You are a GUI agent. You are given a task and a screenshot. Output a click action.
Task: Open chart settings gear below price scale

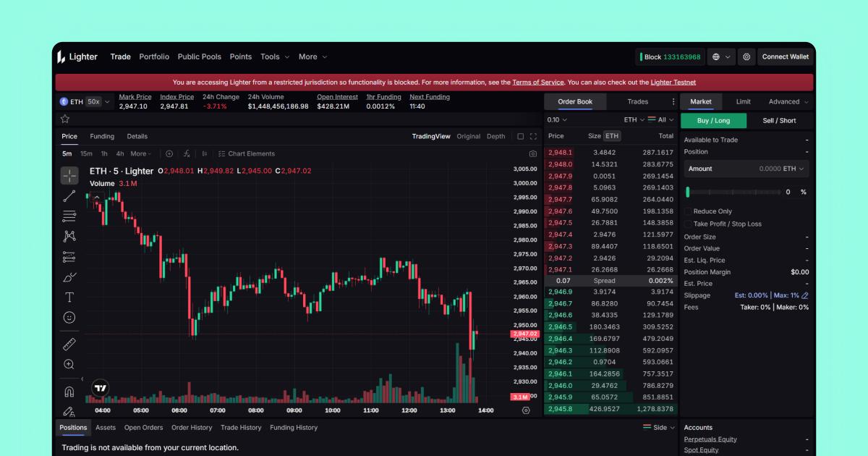point(526,410)
